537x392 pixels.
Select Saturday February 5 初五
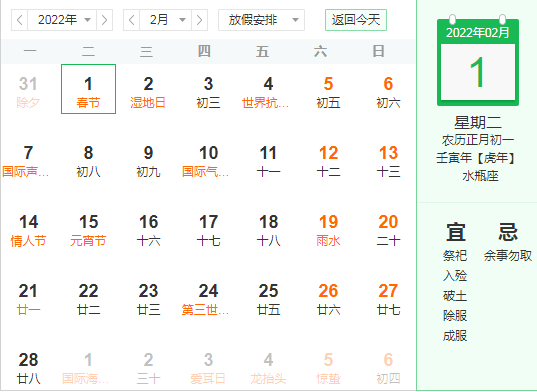click(328, 92)
